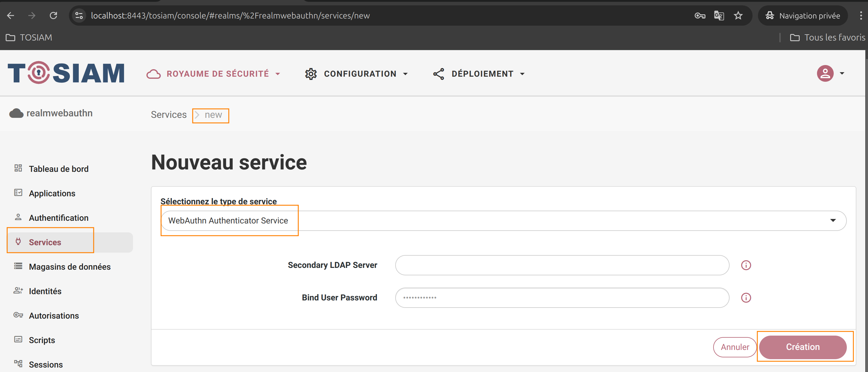The width and height of the screenshot is (868, 372).
Task: Click the TOSIAM logo
Action: (x=66, y=73)
